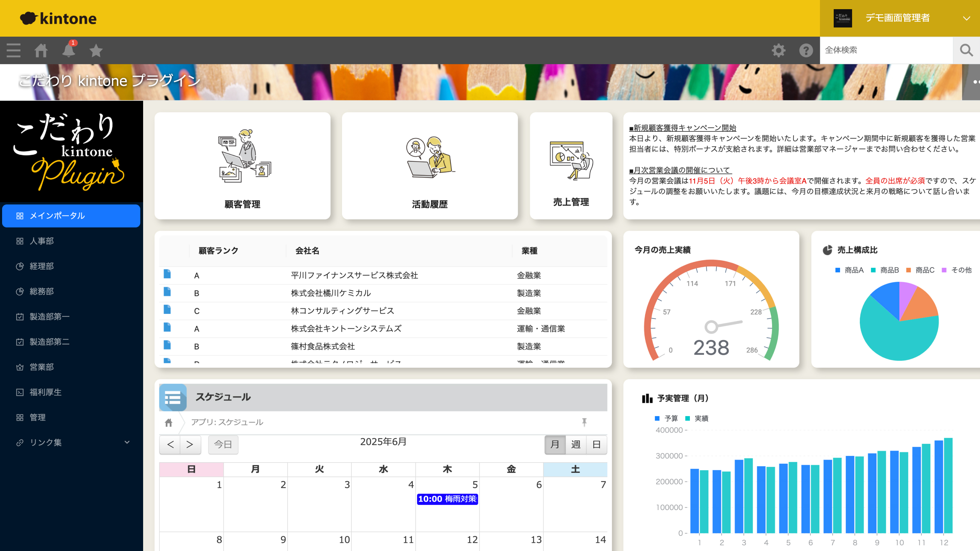
Task: Open record icon for 篠村食品株式会社
Action: click(167, 345)
